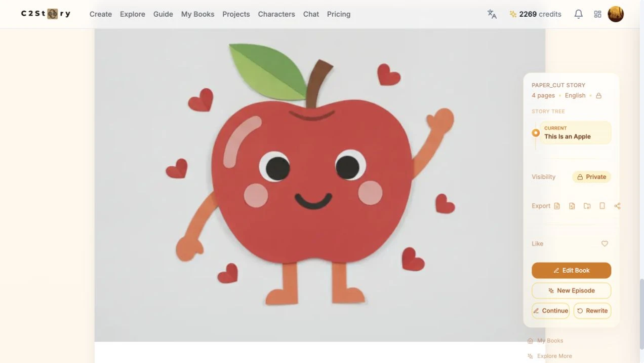Open the apps grid icon
Screen dimensions: 644x363
pyautogui.click(x=597, y=14)
